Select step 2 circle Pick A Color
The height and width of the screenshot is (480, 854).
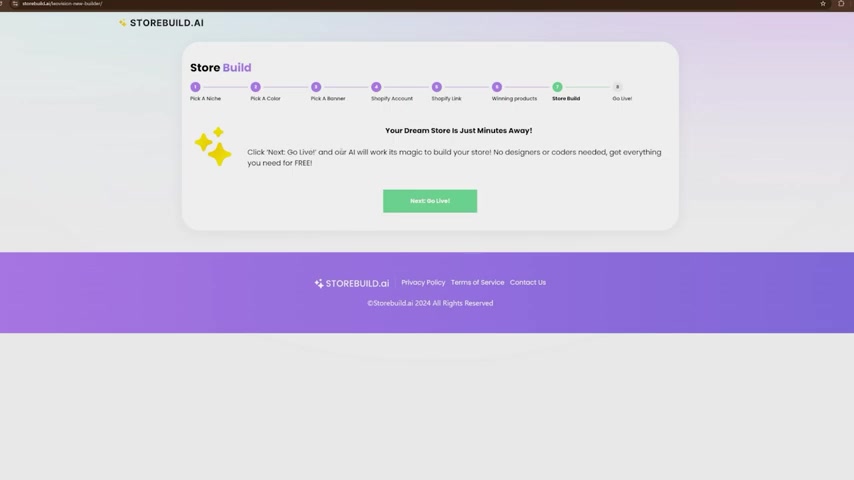click(x=255, y=87)
